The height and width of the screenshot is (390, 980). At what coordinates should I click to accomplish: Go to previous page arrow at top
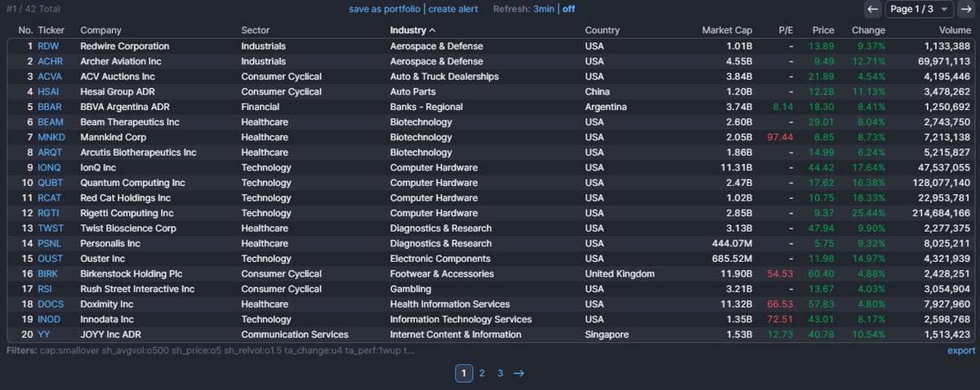[873, 9]
